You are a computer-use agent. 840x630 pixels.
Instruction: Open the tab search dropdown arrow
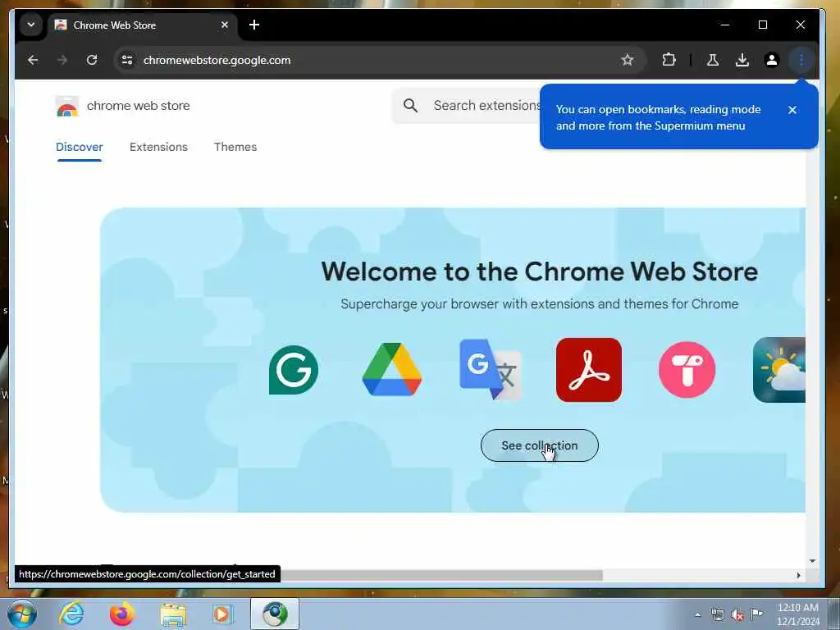coord(31,25)
